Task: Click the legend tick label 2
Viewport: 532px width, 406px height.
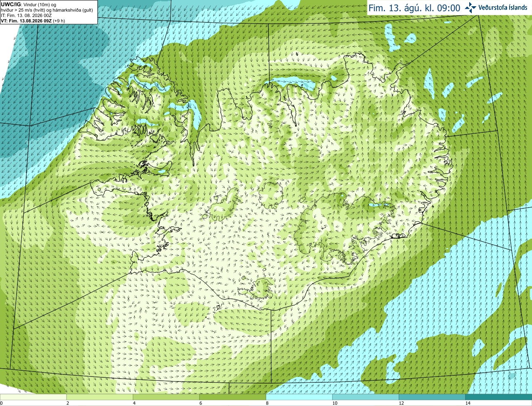Action: pos(68,403)
